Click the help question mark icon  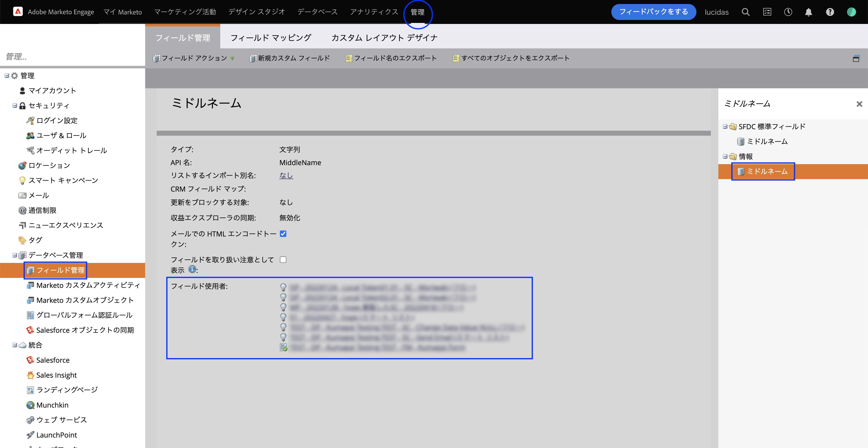tap(830, 12)
